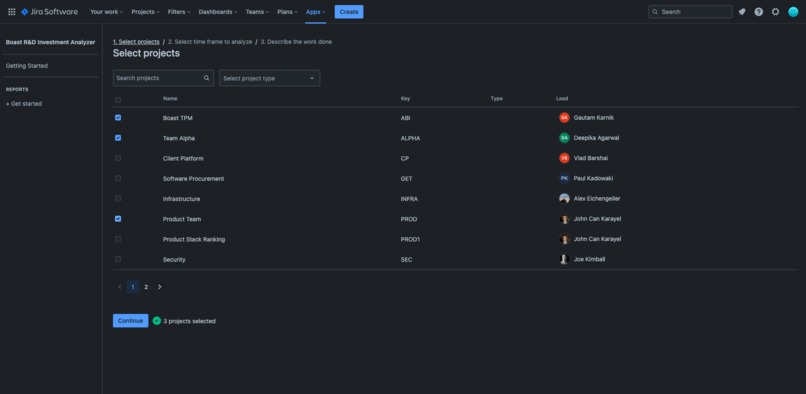Screen dimensions: 806x394
Task: Check the Infrastructure project
Action: click(118, 199)
